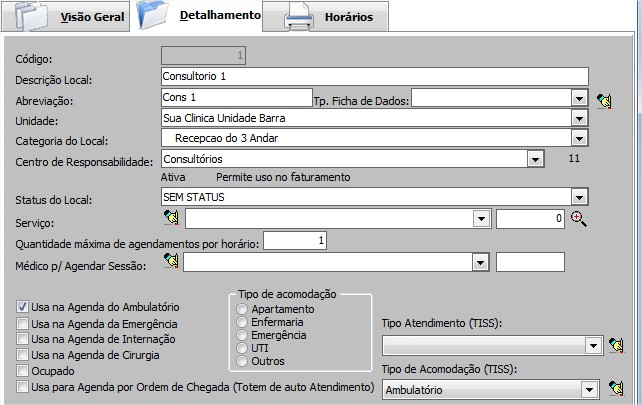The height and width of the screenshot is (405, 642).
Task: Click the folder icon on Visão Geral tab
Action: pos(29,17)
